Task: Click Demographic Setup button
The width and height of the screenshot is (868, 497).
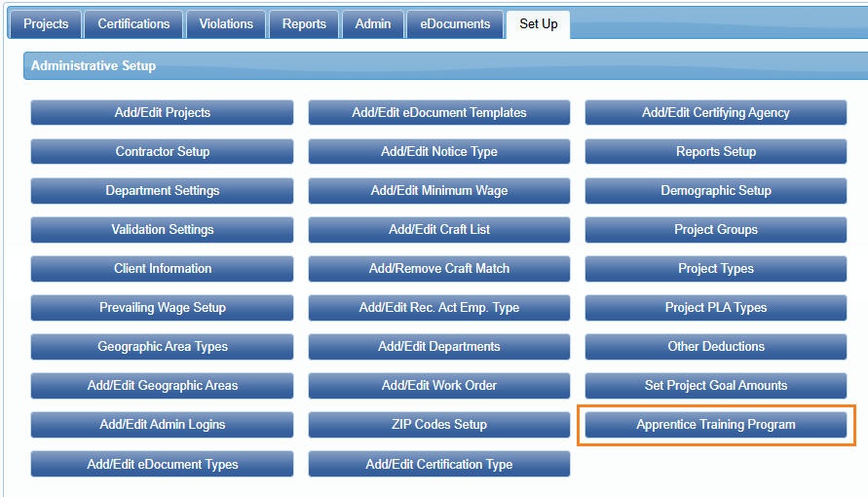Action: (x=716, y=190)
